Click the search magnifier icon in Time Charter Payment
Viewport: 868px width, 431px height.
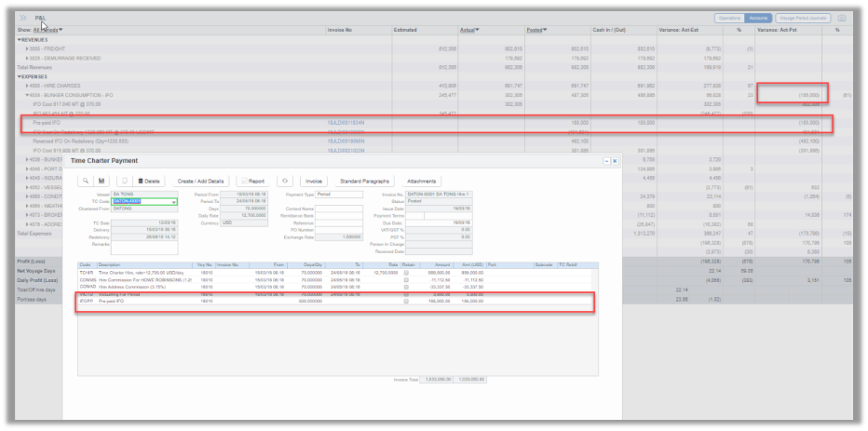[85, 181]
